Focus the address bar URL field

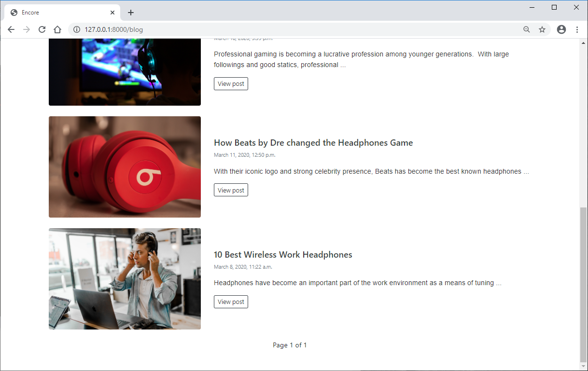pyautogui.click(x=299, y=29)
